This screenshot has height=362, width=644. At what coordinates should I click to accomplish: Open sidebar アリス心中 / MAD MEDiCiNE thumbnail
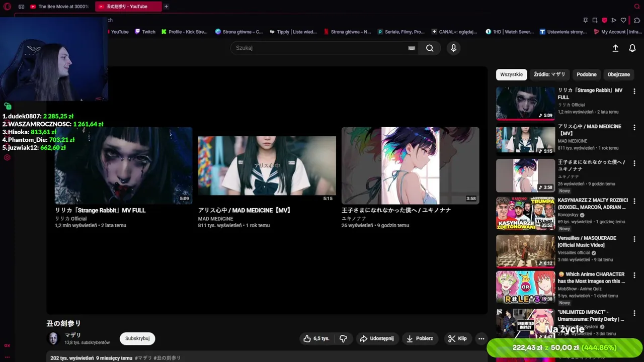[525, 140]
